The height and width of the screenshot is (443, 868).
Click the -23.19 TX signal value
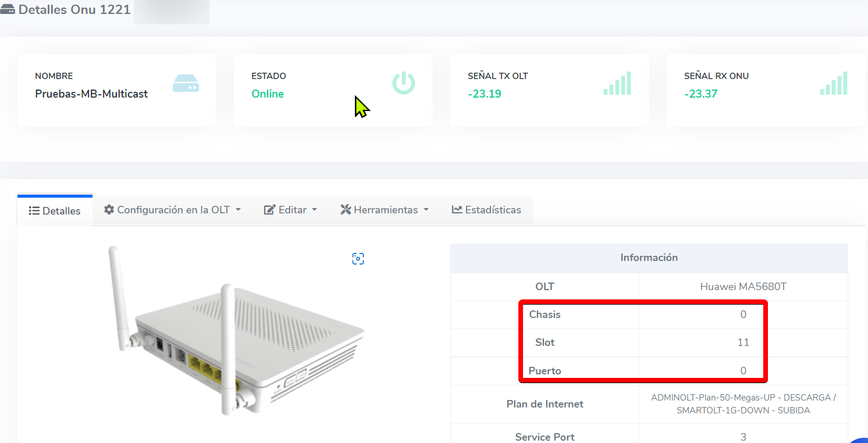(484, 94)
